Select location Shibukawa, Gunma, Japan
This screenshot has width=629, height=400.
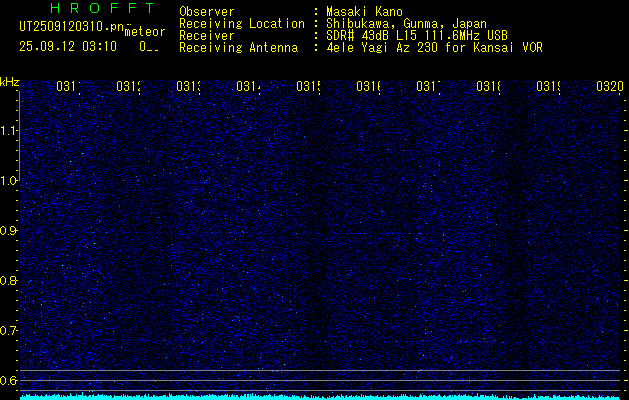coord(406,24)
